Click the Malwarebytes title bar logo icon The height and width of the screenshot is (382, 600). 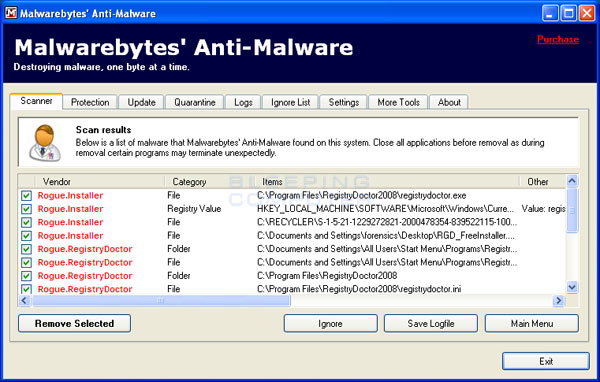(11, 13)
